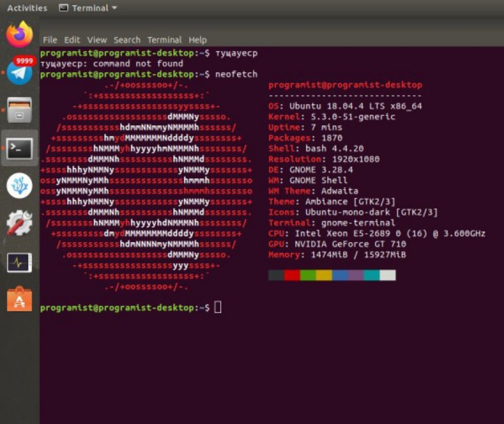
Task: Launch the blue coral app icon in dock
Action: [19, 185]
